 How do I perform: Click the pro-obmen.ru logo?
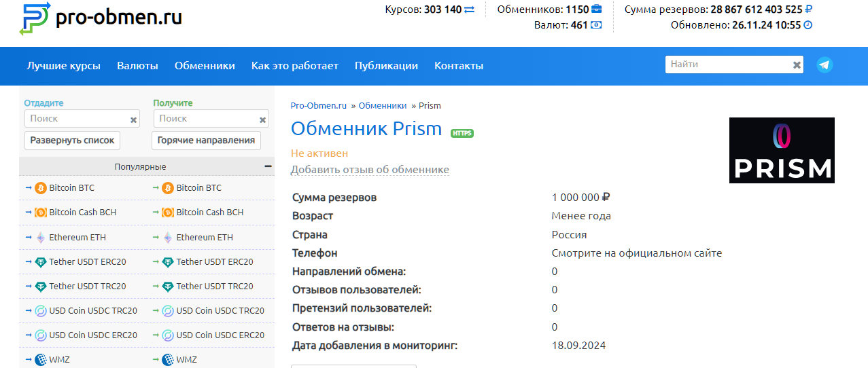coord(101,18)
